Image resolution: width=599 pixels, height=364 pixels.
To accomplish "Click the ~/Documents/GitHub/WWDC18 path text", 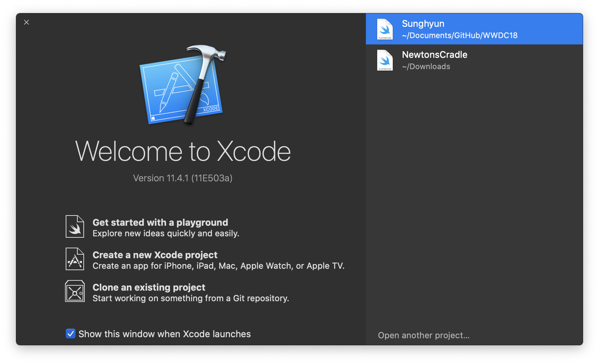I will (x=460, y=35).
